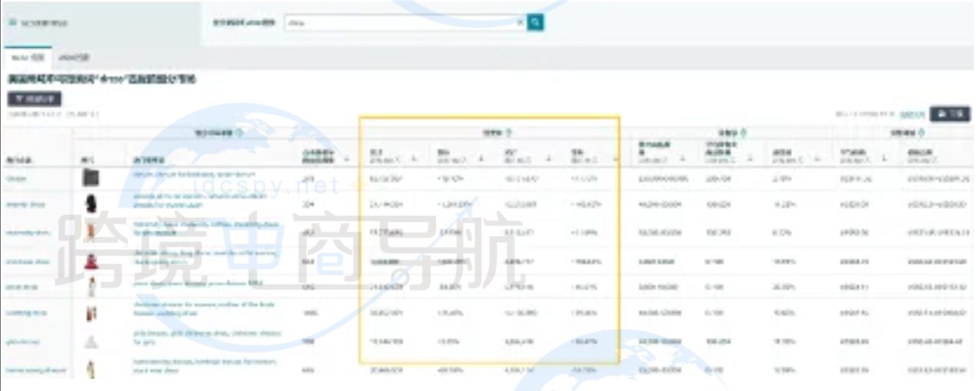Click the dark download button above the table

click(950, 114)
